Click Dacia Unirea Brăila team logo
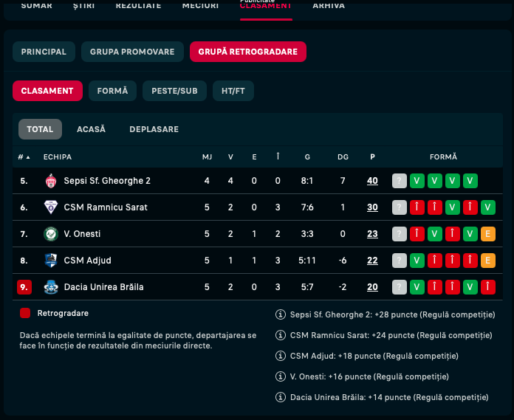Viewport: 514px width, 420px height. click(51, 287)
